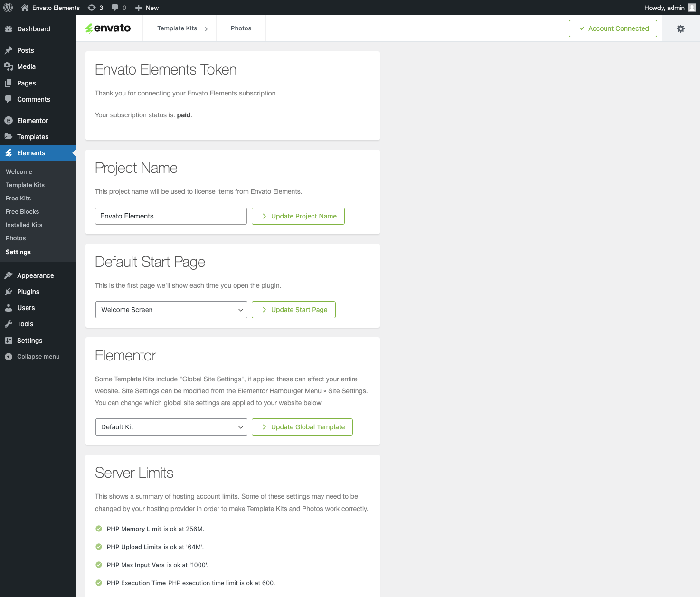This screenshot has height=597, width=700.
Task: Click the Collapse menu label
Action: [38, 357]
